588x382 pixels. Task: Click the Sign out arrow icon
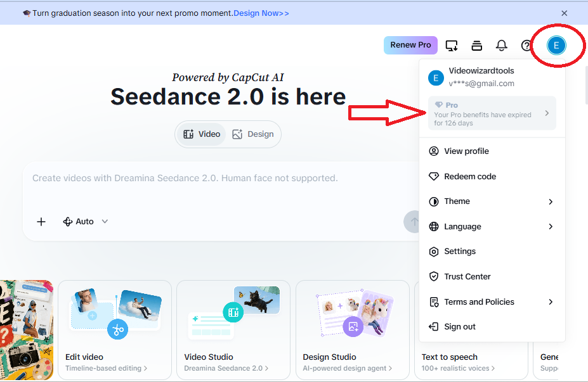[x=434, y=327]
